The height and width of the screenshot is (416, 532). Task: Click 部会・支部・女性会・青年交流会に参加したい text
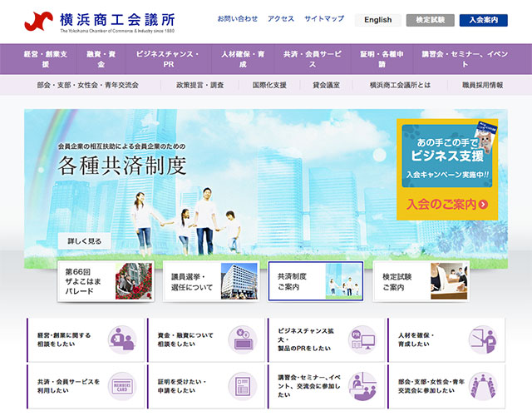431,386
